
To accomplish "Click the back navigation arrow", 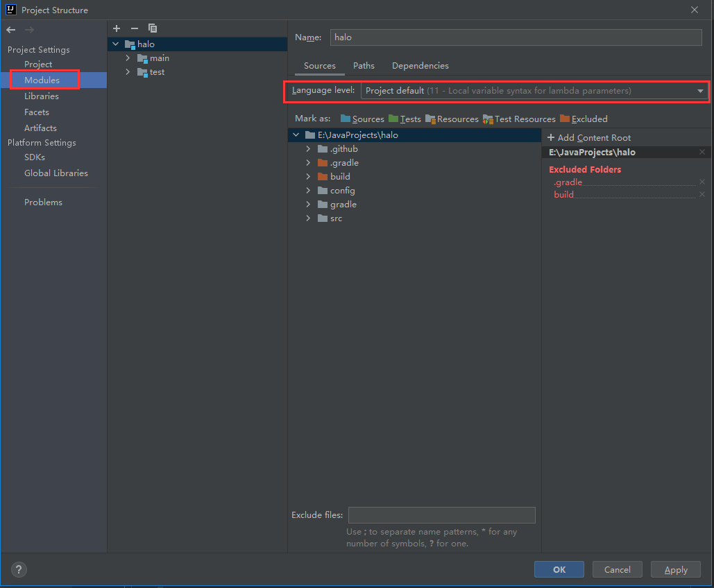I will pyautogui.click(x=11, y=29).
